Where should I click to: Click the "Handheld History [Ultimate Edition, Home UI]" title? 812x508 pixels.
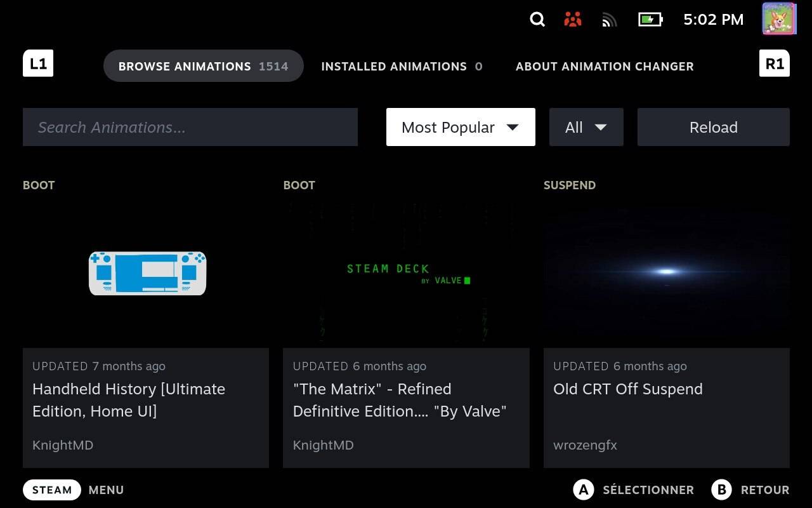129,400
